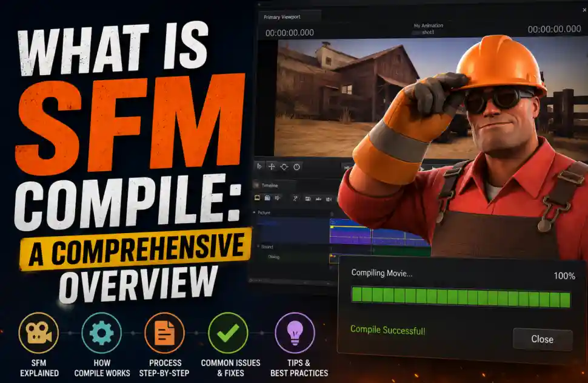Click the HOW COMPILE WORKS caption
Image resolution: width=588 pixels, height=383 pixels.
click(x=102, y=368)
